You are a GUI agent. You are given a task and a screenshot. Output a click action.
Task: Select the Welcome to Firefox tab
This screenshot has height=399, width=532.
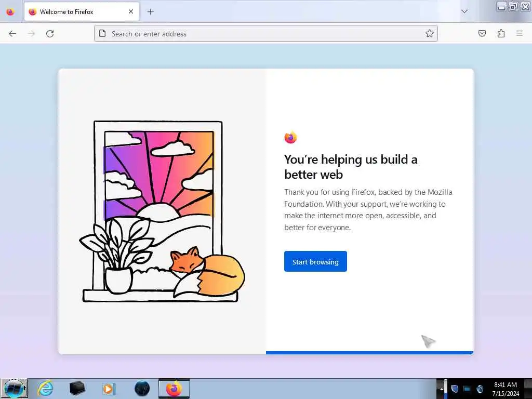(x=82, y=12)
